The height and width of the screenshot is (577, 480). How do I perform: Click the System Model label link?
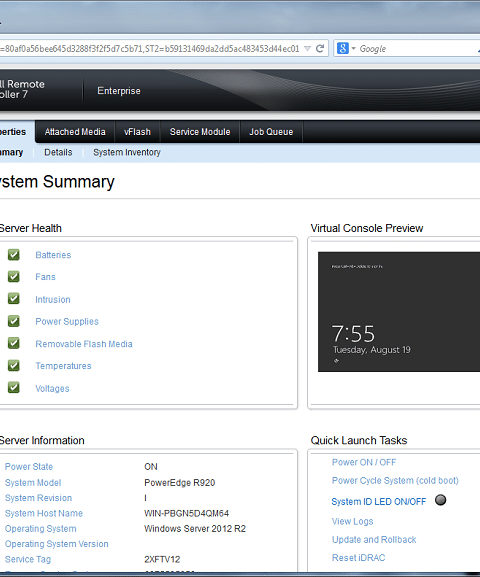click(x=33, y=482)
